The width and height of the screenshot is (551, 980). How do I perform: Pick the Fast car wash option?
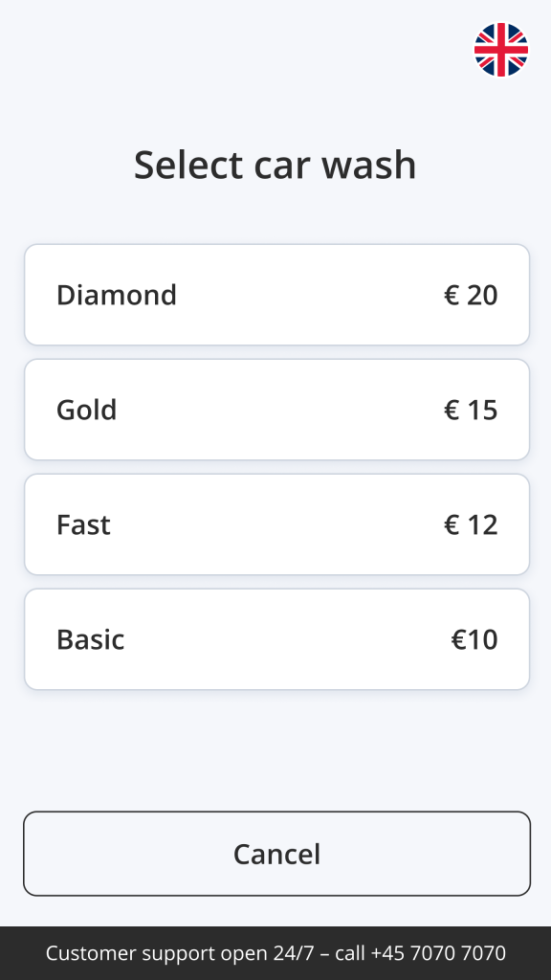[x=276, y=524]
